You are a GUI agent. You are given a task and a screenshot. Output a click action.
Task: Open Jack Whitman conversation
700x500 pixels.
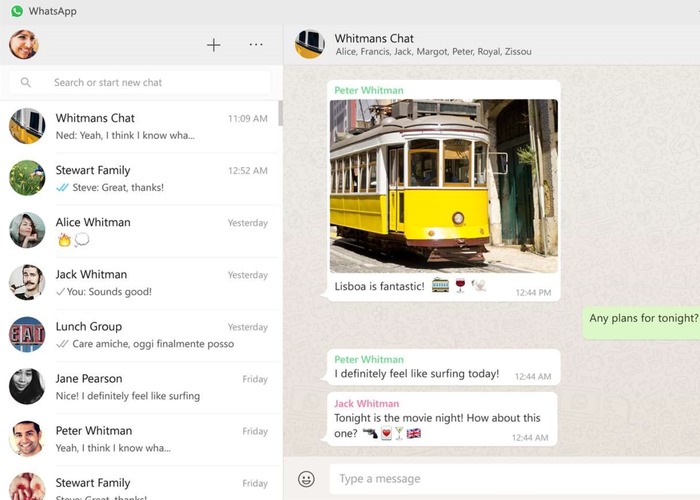point(139,283)
